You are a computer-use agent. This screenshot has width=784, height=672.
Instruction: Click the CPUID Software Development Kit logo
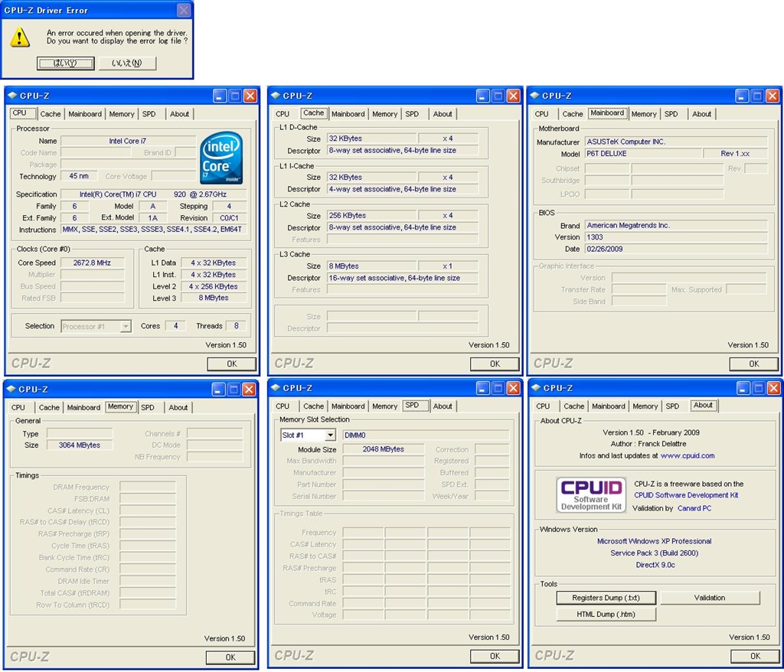pyautogui.click(x=591, y=494)
